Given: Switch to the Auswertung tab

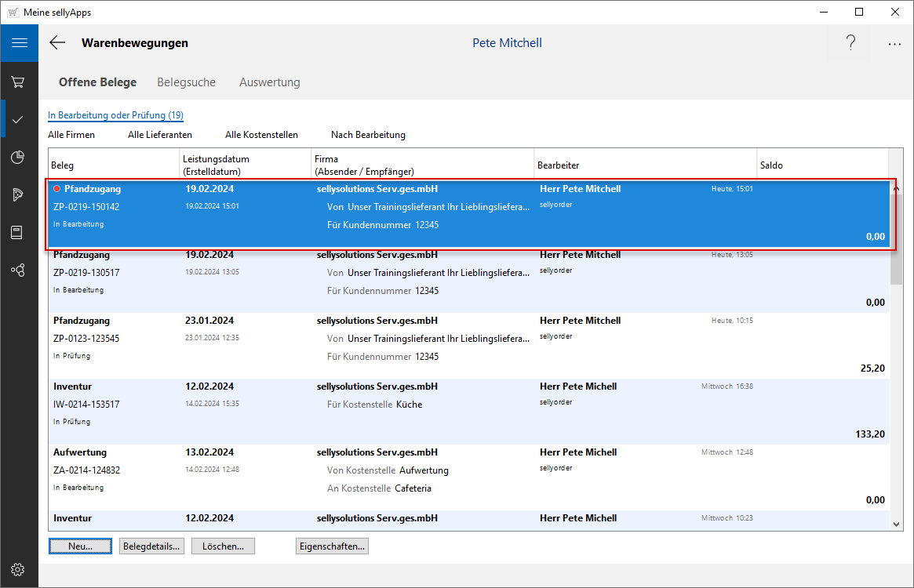Looking at the screenshot, I should 269,82.
